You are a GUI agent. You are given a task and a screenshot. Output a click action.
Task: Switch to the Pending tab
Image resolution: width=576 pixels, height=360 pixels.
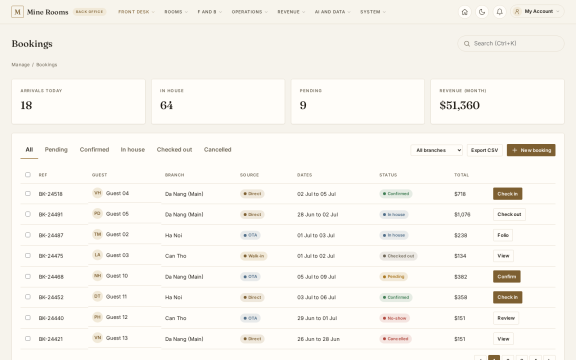click(x=56, y=150)
